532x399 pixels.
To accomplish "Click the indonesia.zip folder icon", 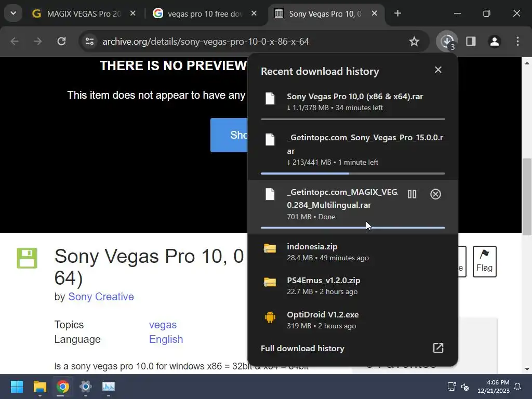I will pyautogui.click(x=270, y=248).
